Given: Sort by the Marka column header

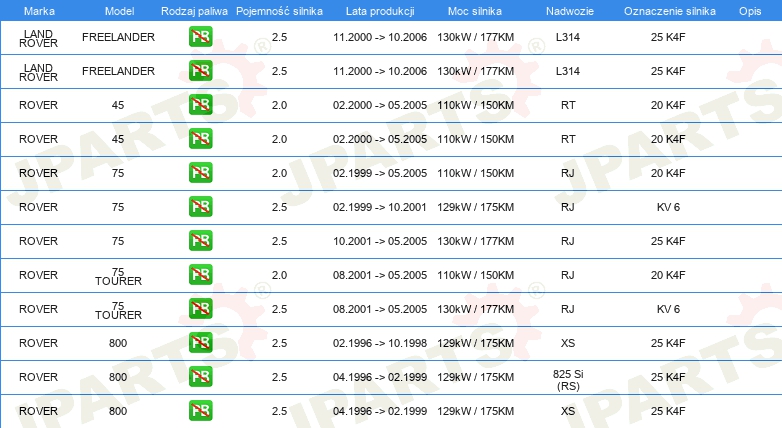Looking at the screenshot, I should pyautogui.click(x=39, y=11).
